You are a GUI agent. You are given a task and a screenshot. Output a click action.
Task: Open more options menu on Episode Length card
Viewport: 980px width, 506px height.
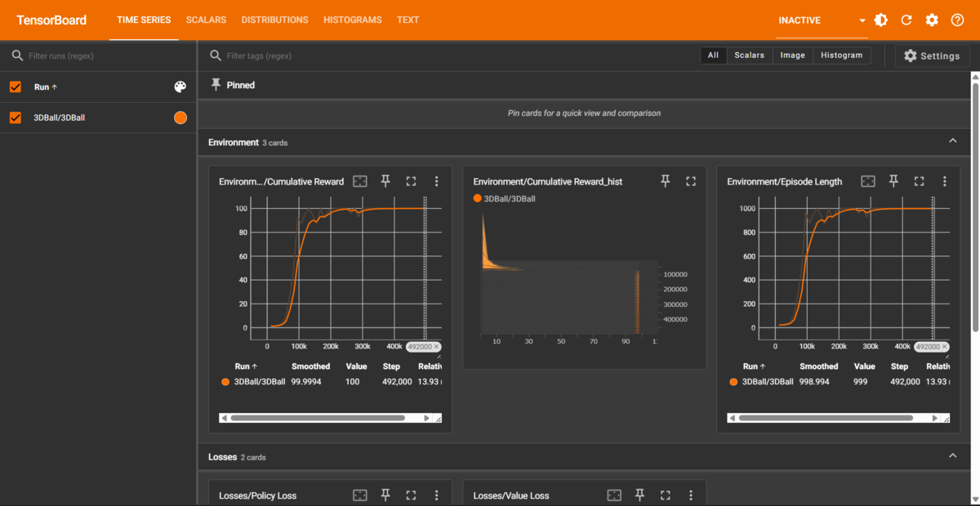(944, 181)
